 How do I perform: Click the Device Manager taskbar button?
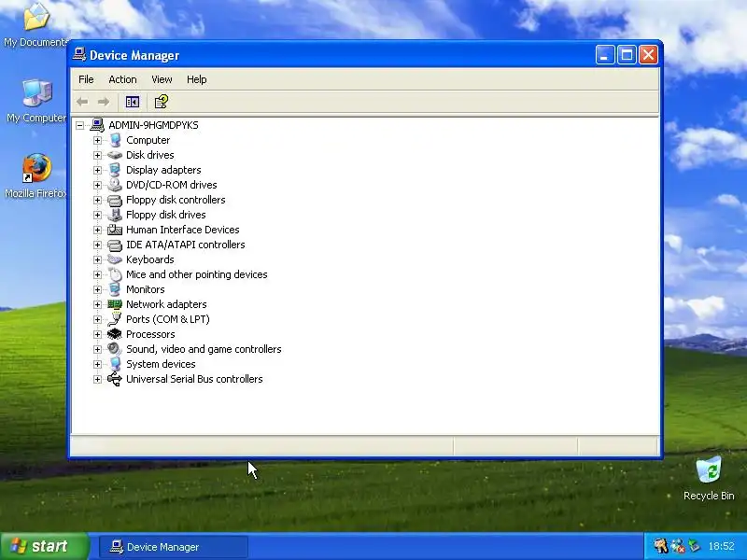[x=174, y=547]
